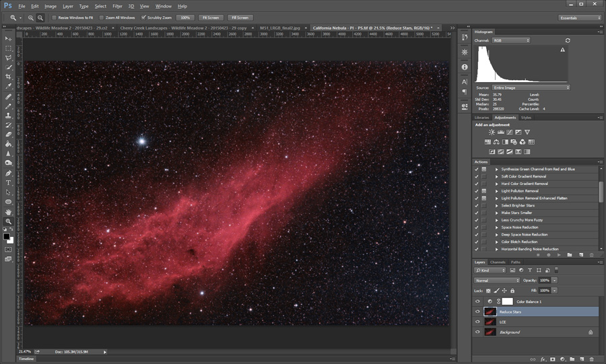Click the 100% zoom button

(x=185, y=17)
